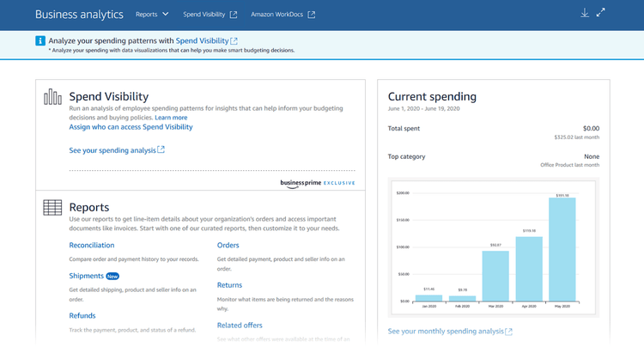Viewport: 644px width, 347px height.
Task: Click the Reports table grid icon
Action: click(52, 207)
